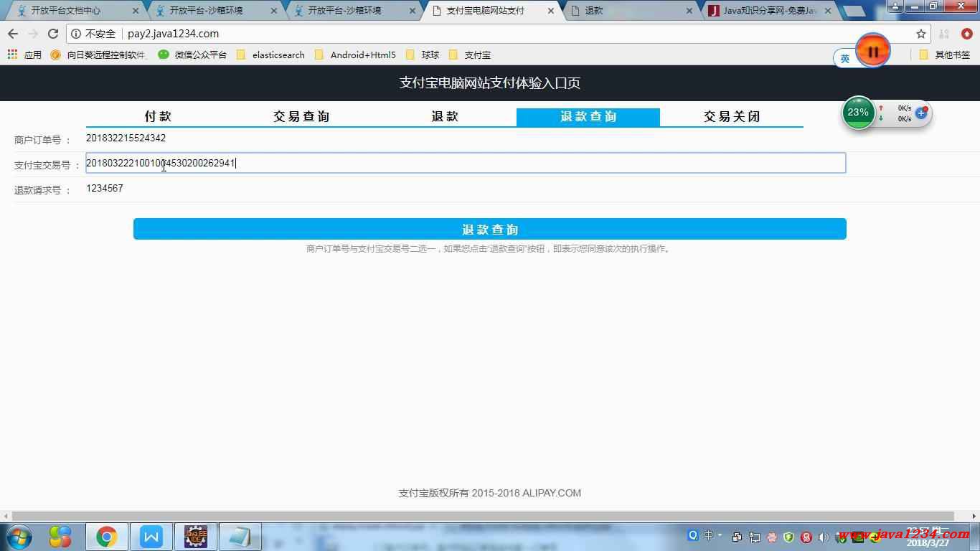Click the red pause recording button
The width and height of the screenshot is (980, 551).
point(873,51)
